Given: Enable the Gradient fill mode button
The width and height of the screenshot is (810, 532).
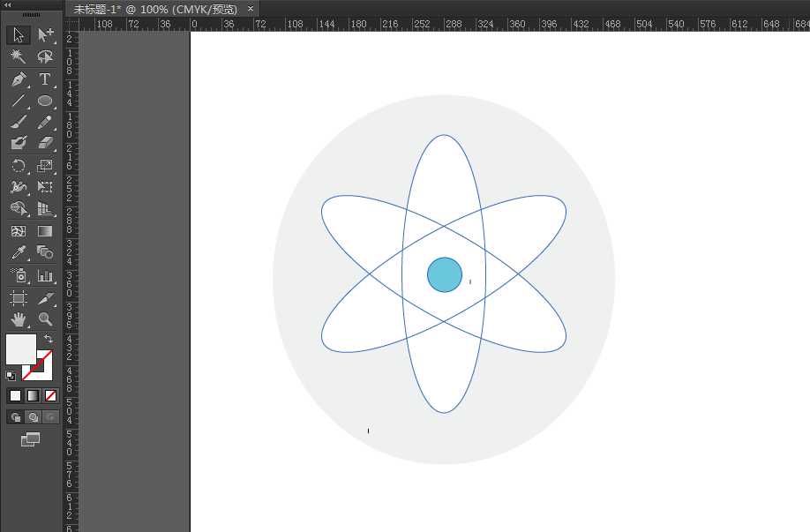Looking at the screenshot, I should coord(34,395).
